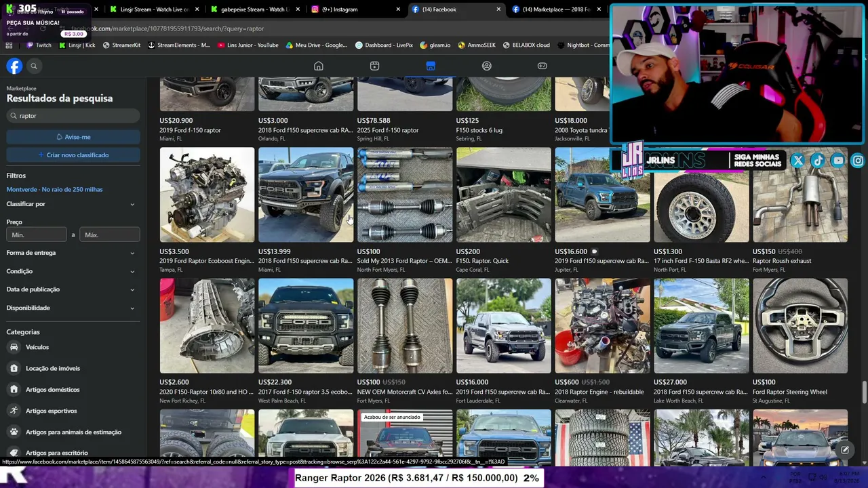Expand the Data de publicação filter
The image size is (868, 488).
click(x=71, y=289)
